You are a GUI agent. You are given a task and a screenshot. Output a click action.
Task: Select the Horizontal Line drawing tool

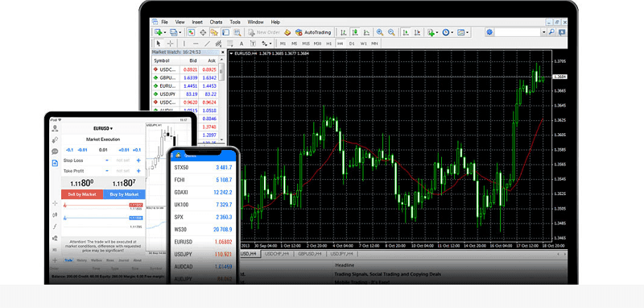pyautogui.click(x=196, y=44)
